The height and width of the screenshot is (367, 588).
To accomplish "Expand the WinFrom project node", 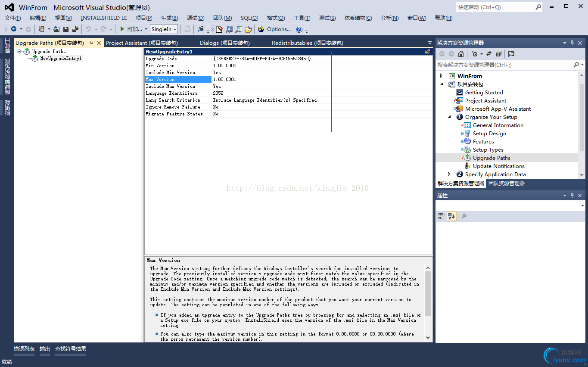I will click(441, 76).
